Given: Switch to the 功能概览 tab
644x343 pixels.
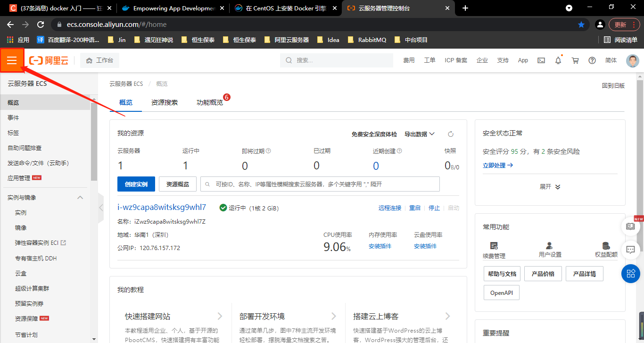Looking at the screenshot, I should click(210, 102).
